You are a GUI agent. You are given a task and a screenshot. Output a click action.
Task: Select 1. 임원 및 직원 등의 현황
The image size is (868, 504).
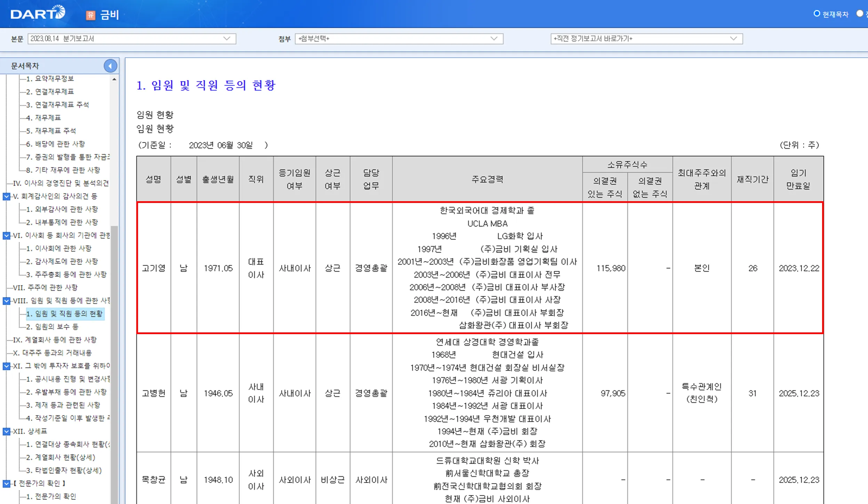[65, 314]
